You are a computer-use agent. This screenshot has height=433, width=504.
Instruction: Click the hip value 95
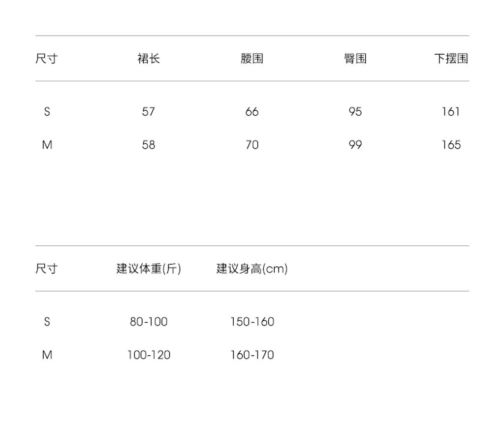[355, 112]
